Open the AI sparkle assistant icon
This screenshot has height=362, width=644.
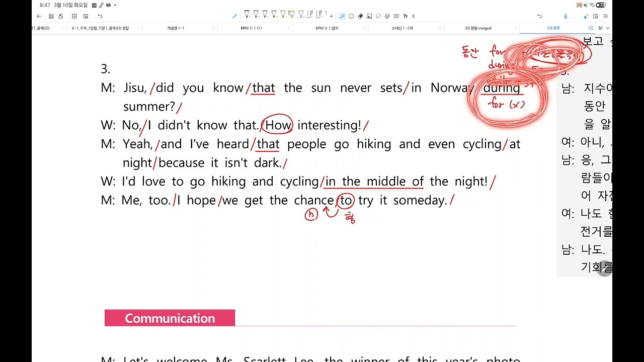pos(586,17)
